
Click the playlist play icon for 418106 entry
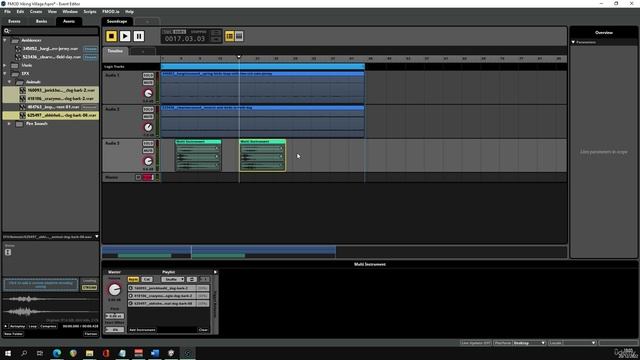pos(131,296)
